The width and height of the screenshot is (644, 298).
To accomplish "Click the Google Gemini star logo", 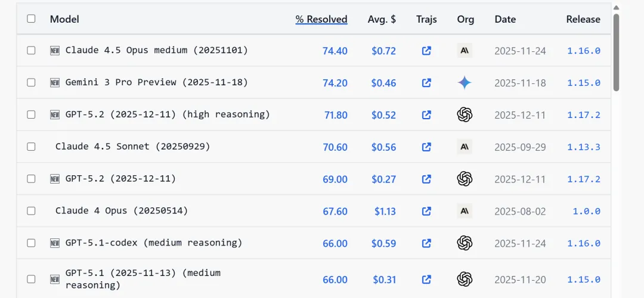I will tap(465, 83).
